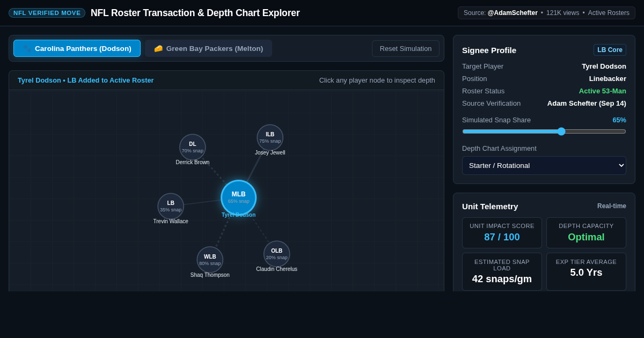
Task: Inspect the OLB Claudin Cherelus node
Action: (277, 254)
